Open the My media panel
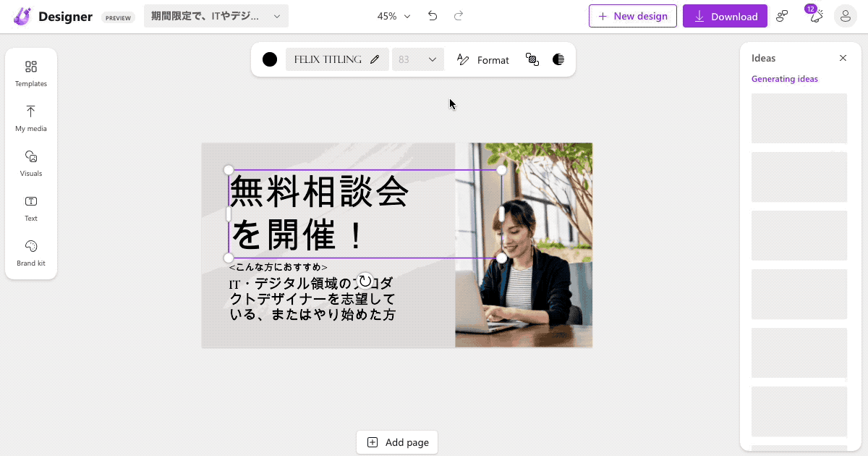The height and width of the screenshot is (456, 868). [x=30, y=117]
